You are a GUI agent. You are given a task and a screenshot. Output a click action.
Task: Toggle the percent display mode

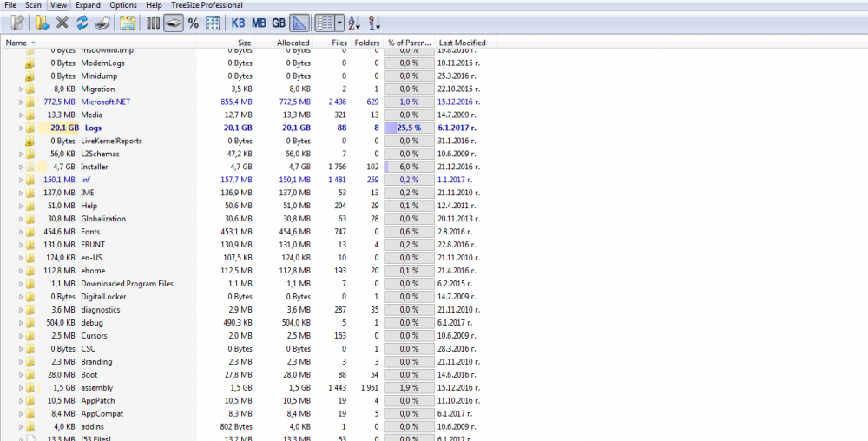(194, 23)
